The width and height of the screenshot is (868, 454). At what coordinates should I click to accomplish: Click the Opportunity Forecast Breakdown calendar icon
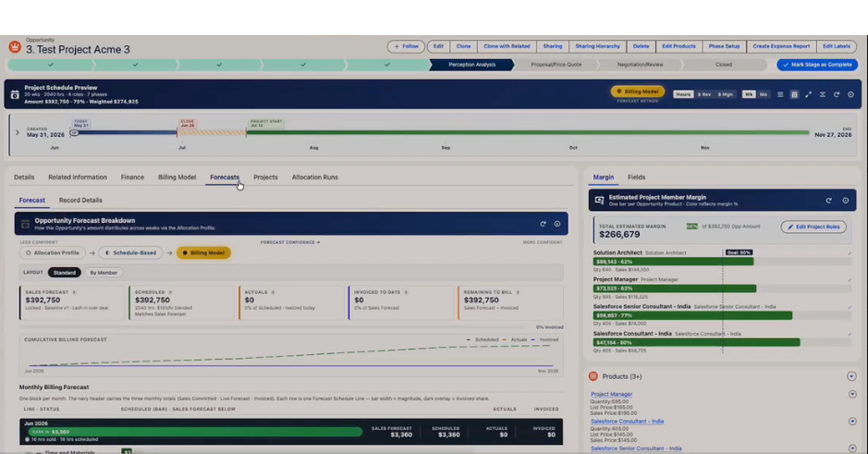pos(25,225)
